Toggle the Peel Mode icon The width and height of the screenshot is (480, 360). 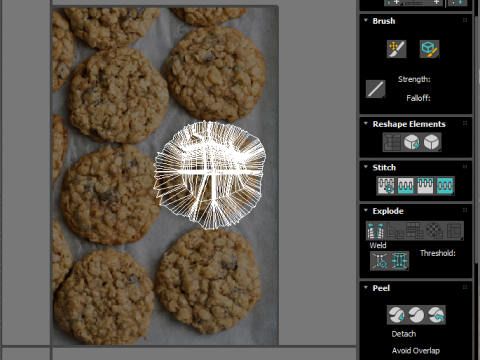pos(416,315)
